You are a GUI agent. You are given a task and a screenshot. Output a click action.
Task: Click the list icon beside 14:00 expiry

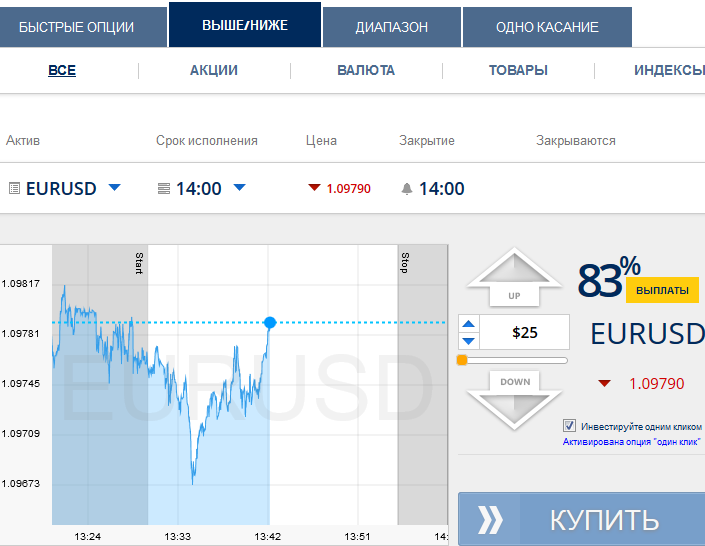(164, 188)
